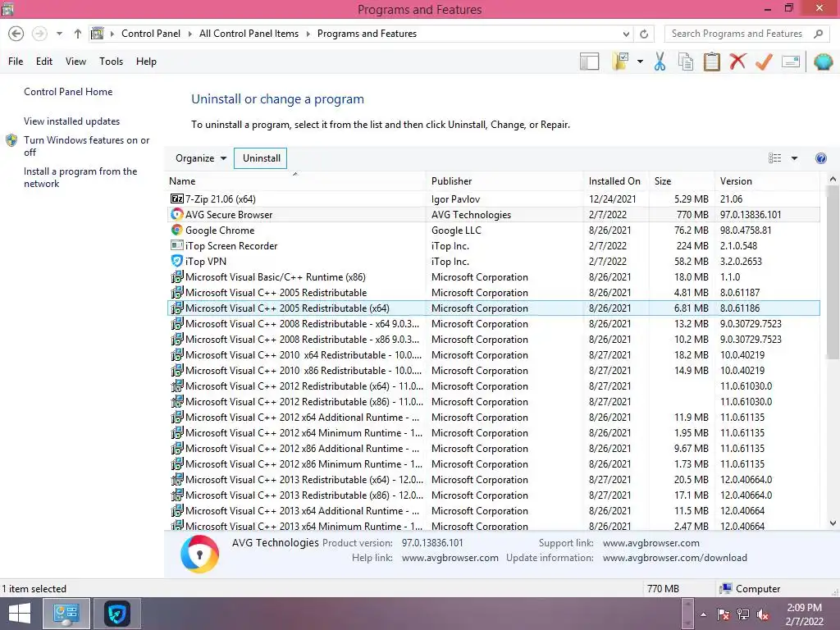This screenshot has height=630, width=840.
Task: Open Turn Windows features on or off
Action: point(86,146)
